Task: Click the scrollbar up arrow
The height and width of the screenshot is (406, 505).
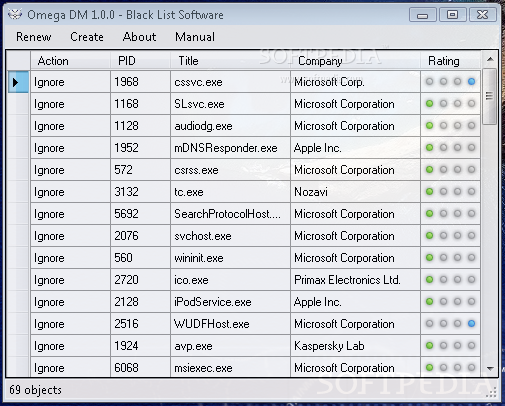Action: tap(490, 59)
